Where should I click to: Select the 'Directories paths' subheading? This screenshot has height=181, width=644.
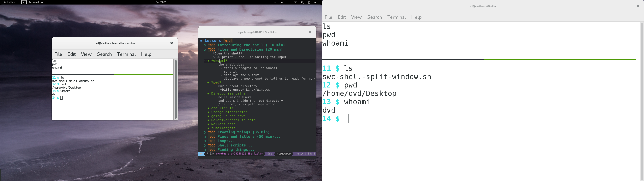point(228,94)
